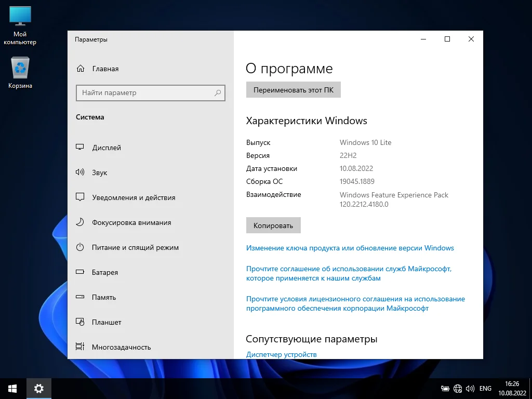Click the battery power tray icon
Screen dimensions: 532x399
445,389
